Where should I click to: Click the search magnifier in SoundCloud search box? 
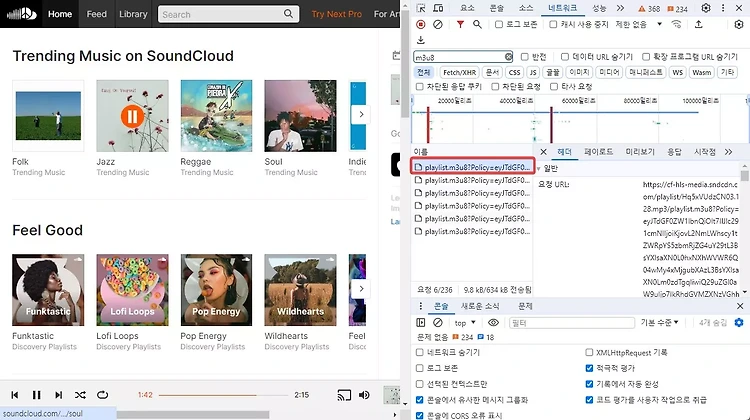pyautogui.click(x=288, y=14)
